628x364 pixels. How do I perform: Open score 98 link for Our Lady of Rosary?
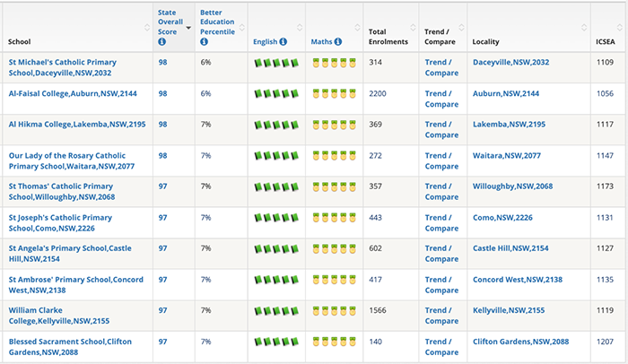coord(162,156)
